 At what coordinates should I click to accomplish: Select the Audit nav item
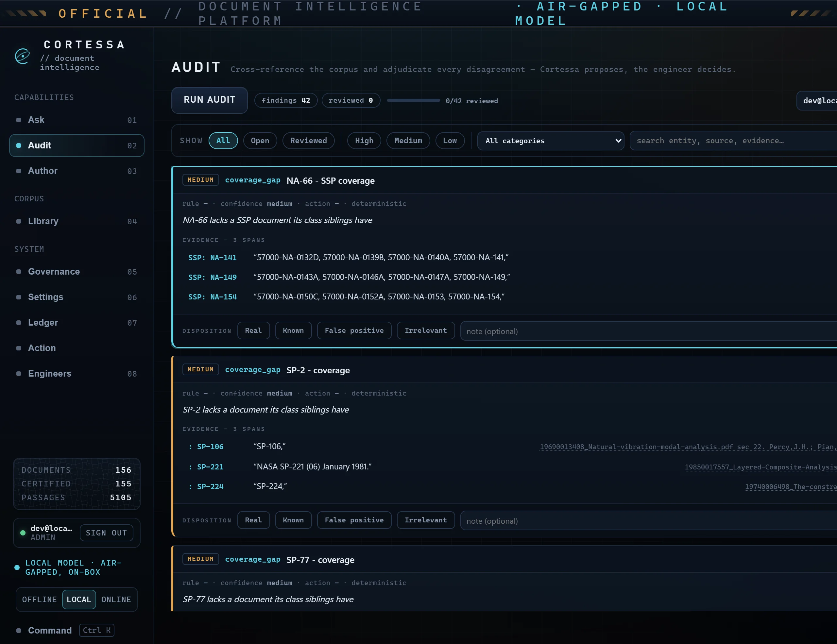point(77,145)
